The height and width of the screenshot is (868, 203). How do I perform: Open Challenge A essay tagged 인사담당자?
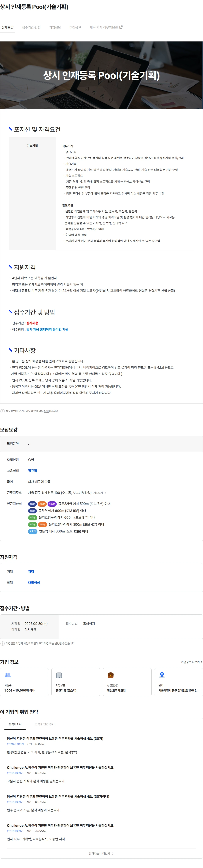[61, 825]
